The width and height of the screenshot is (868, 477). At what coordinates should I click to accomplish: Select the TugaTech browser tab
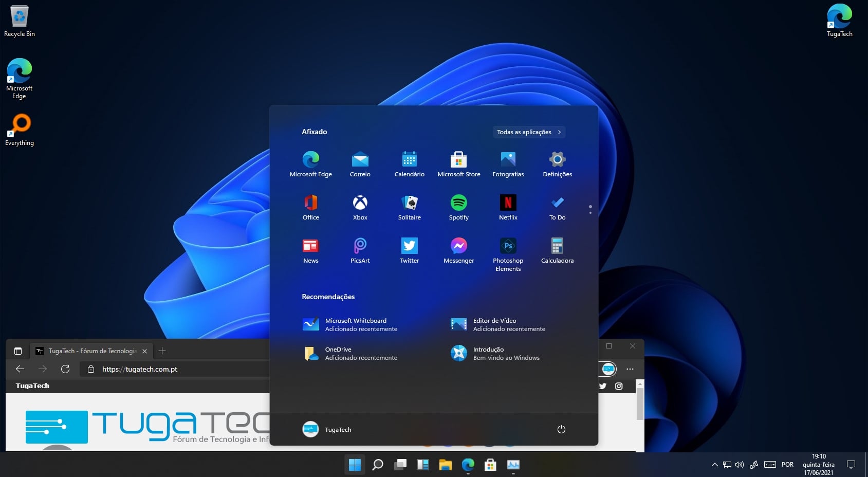click(93, 351)
